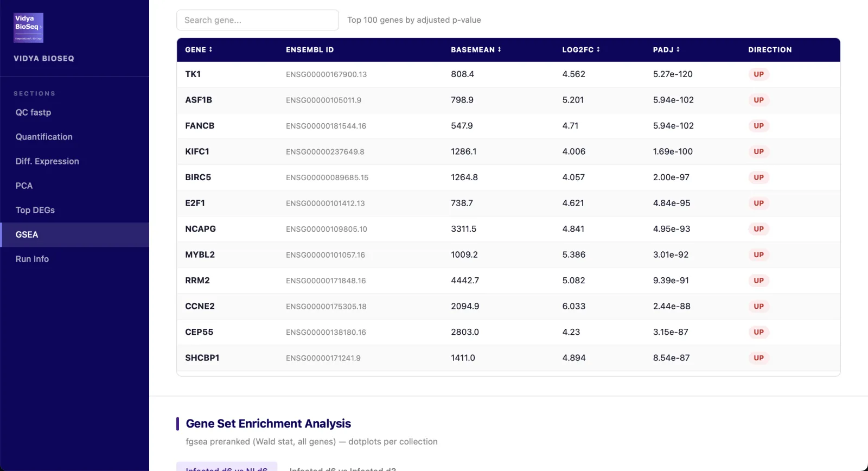Viewport: 868px width, 471px height.
Task: Click the UP badge in SHCBP1 row
Action: [758, 358]
